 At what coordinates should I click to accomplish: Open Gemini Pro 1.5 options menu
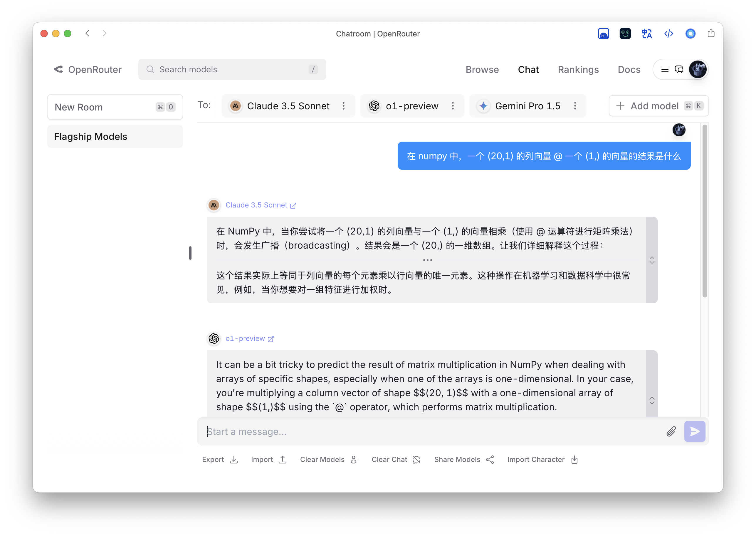(574, 106)
